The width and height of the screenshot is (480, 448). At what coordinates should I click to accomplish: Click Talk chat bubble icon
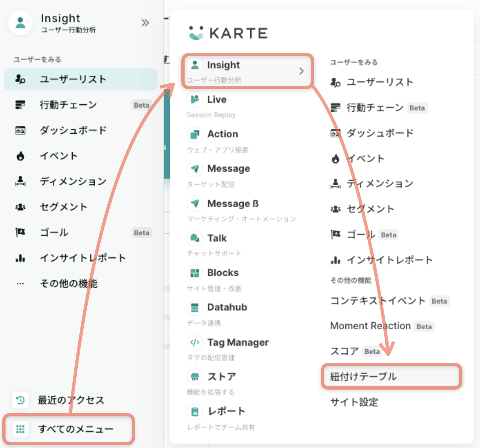tap(195, 238)
